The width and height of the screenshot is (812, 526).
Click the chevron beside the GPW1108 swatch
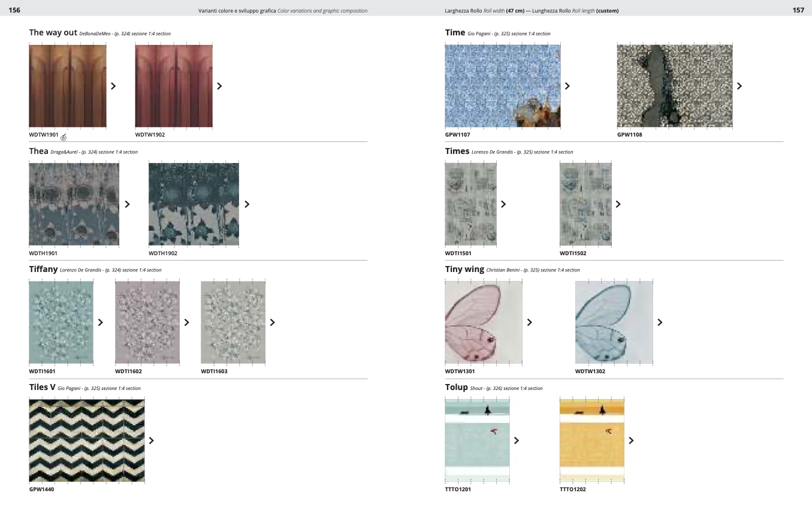click(x=739, y=86)
